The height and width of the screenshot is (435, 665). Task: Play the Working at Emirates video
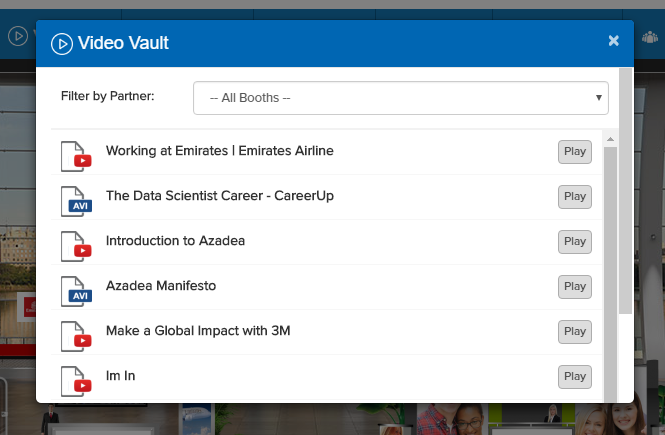(574, 152)
